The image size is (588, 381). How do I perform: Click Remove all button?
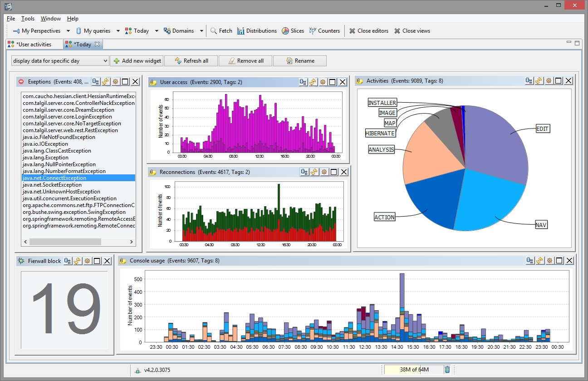pyautogui.click(x=245, y=61)
